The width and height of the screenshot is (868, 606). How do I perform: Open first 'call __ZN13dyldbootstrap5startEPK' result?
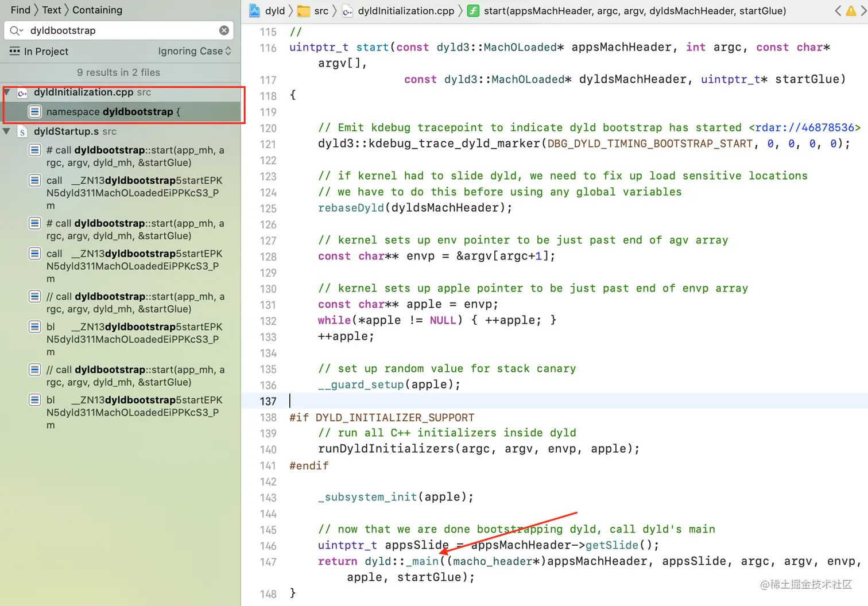pos(134,193)
